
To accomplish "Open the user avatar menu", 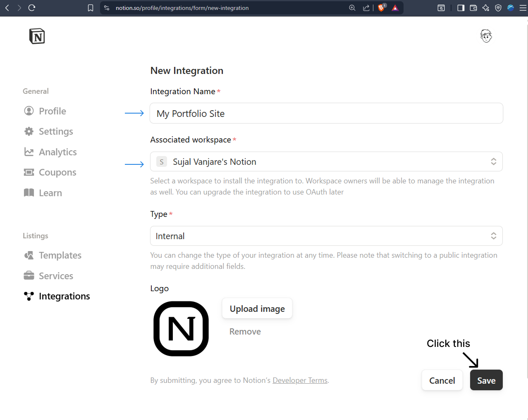I will (x=486, y=36).
